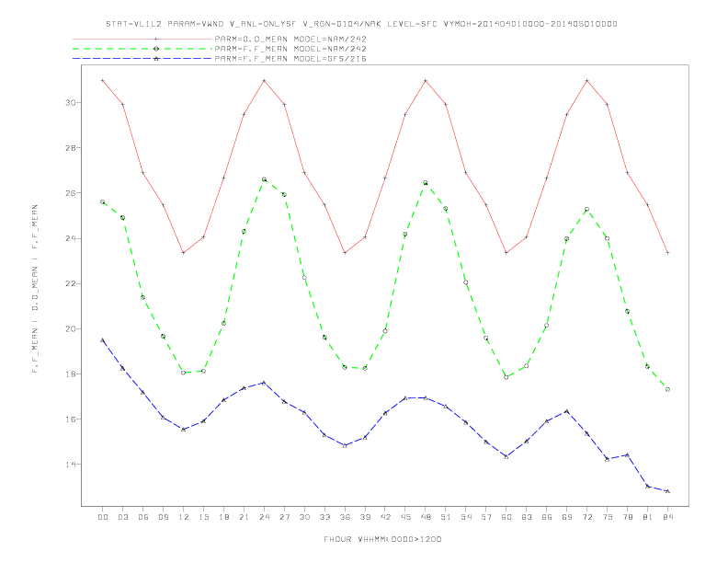Click x-axis forecast hour label 60
The image size is (728, 563).
(x=506, y=517)
